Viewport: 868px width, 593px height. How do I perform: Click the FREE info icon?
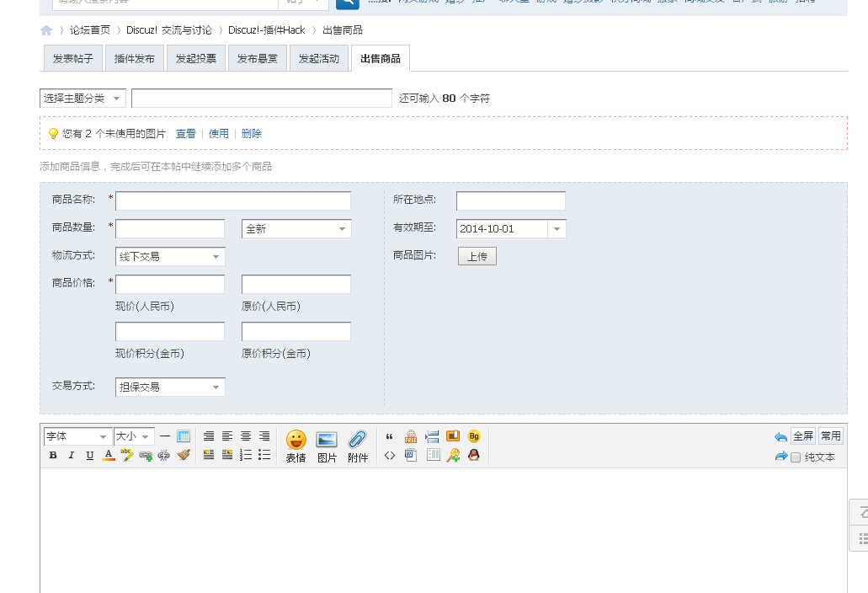tap(411, 436)
